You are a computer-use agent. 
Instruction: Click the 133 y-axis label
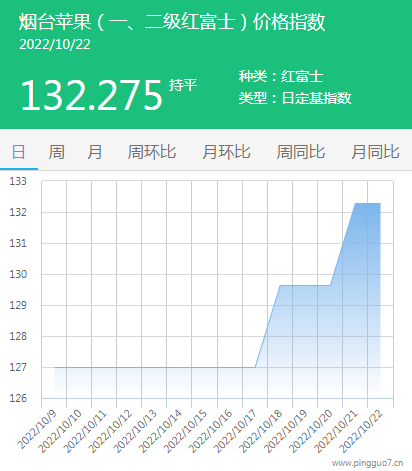pyautogui.click(x=18, y=181)
